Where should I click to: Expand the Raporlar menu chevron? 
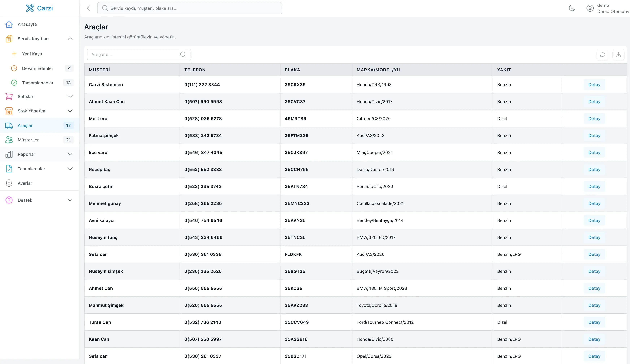(70, 154)
